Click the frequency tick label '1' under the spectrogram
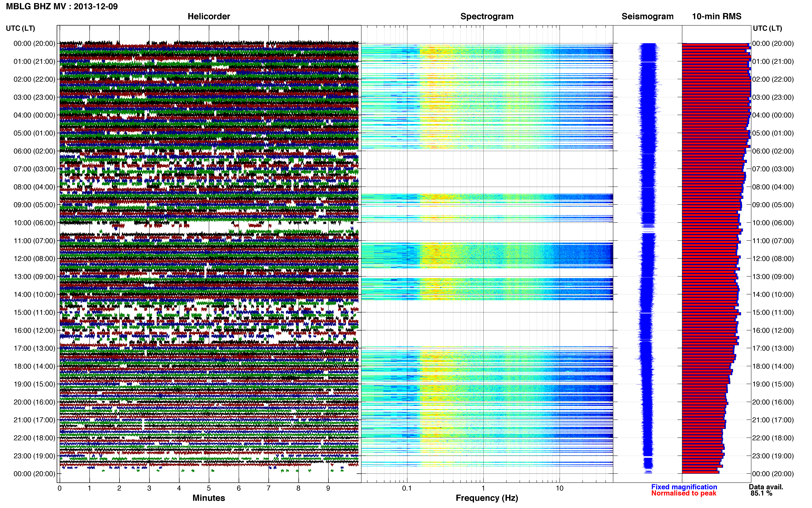 tap(483, 488)
